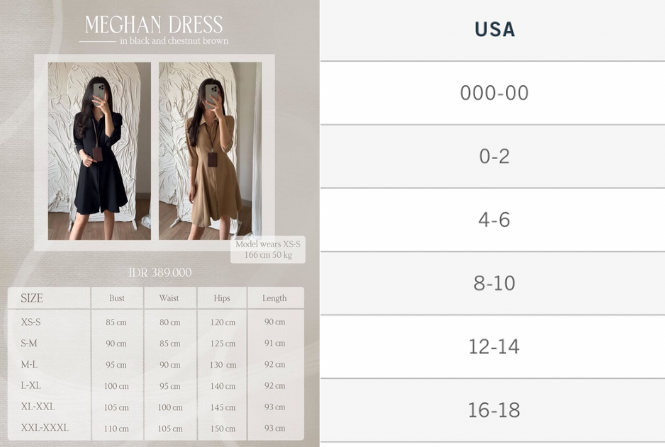Viewport: 665px width, 447px height.
Task: Click the black Meghan dress photo
Action: 99,150
